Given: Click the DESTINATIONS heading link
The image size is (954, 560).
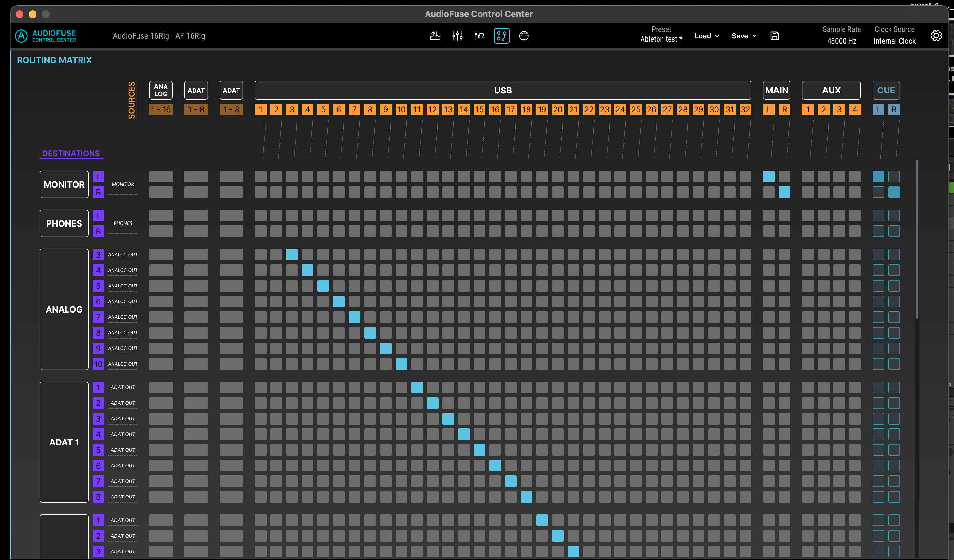Looking at the screenshot, I should [71, 153].
